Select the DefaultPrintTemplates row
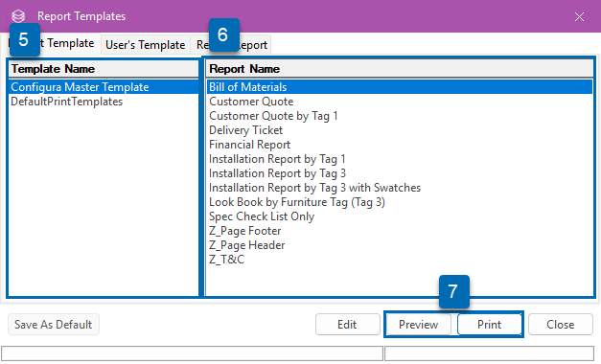The width and height of the screenshot is (601, 364). point(104,102)
